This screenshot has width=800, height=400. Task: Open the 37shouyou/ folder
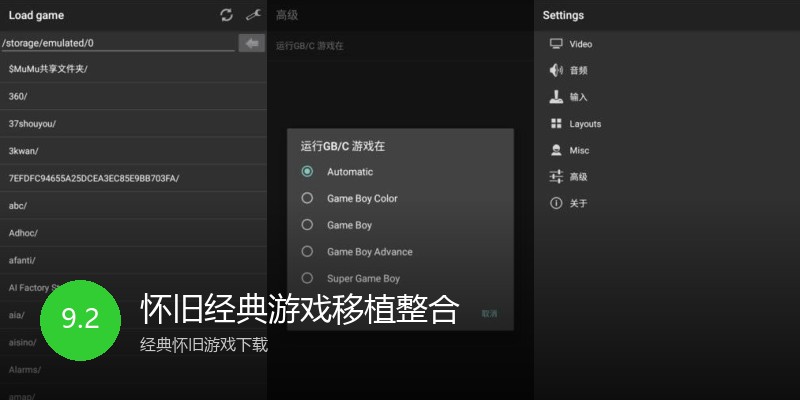point(133,123)
